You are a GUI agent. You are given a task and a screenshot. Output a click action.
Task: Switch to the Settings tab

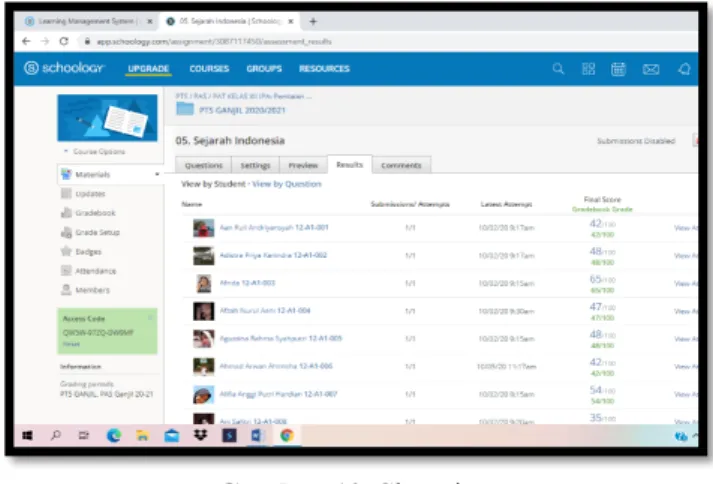pos(255,165)
